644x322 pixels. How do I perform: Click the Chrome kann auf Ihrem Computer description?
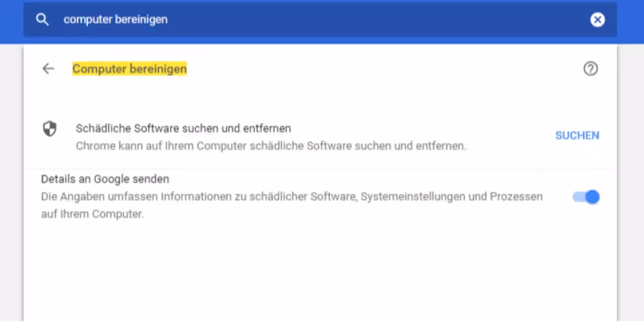271,146
